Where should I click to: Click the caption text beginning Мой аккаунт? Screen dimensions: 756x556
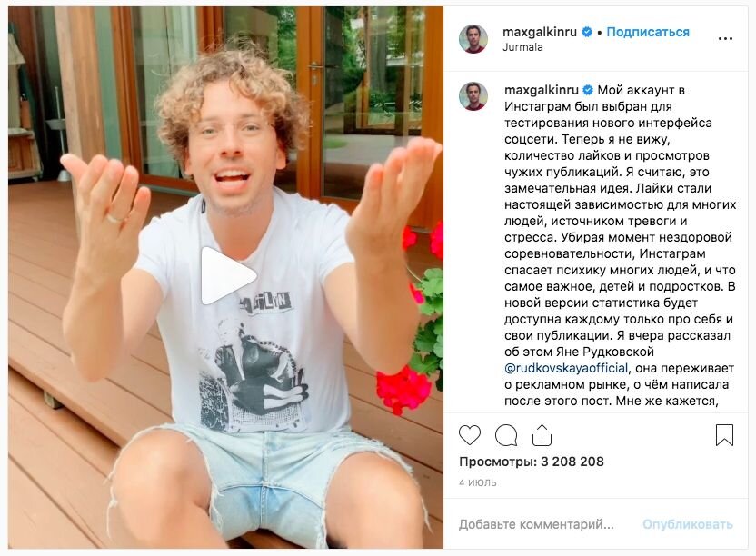point(621,245)
